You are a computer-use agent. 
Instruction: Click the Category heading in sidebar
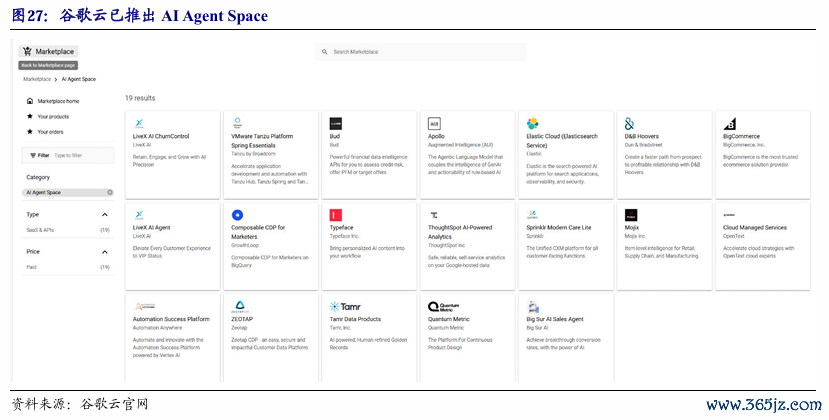[38, 177]
